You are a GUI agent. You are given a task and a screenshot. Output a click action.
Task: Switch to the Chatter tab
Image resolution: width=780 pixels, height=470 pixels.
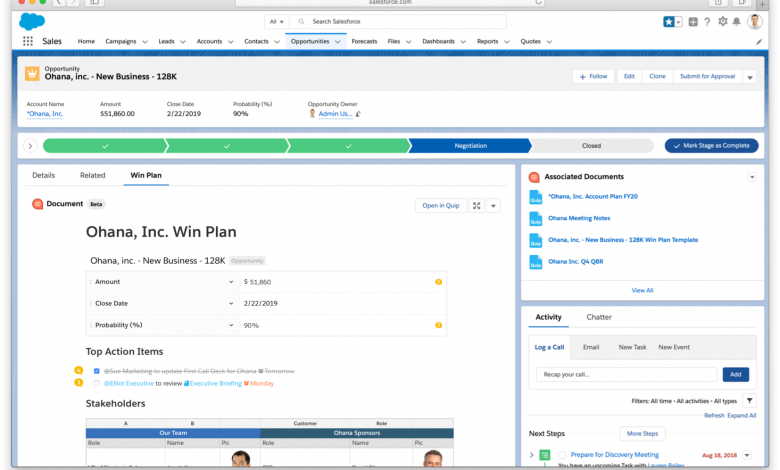click(x=599, y=317)
